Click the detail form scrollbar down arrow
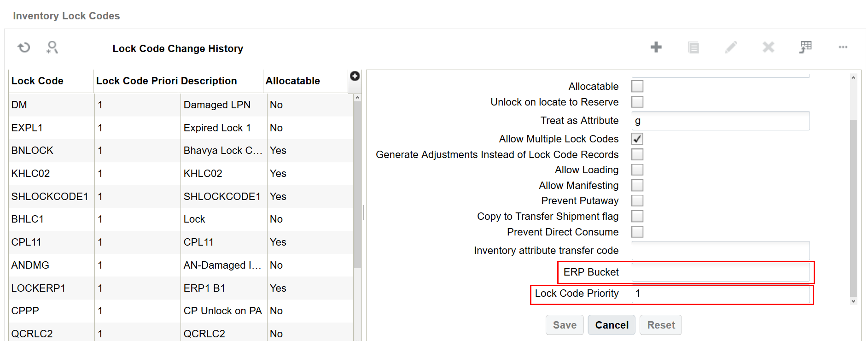Image resolution: width=868 pixels, height=341 pixels. (x=853, y=301)
